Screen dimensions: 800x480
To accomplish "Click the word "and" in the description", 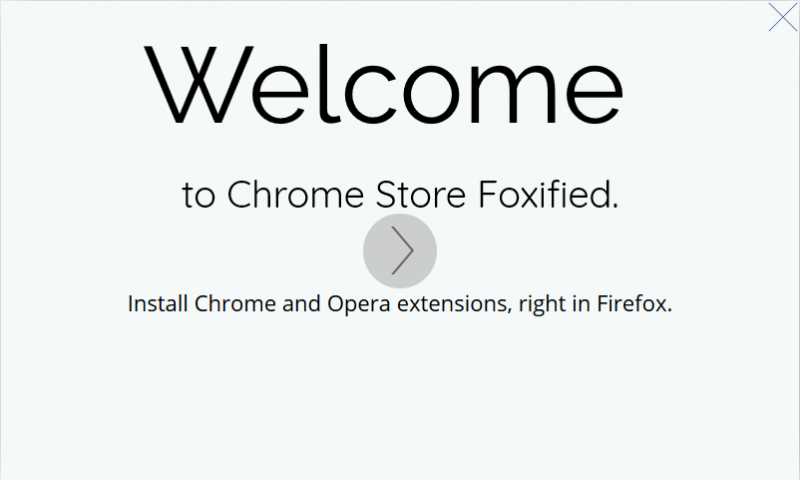I will [303, 303].
